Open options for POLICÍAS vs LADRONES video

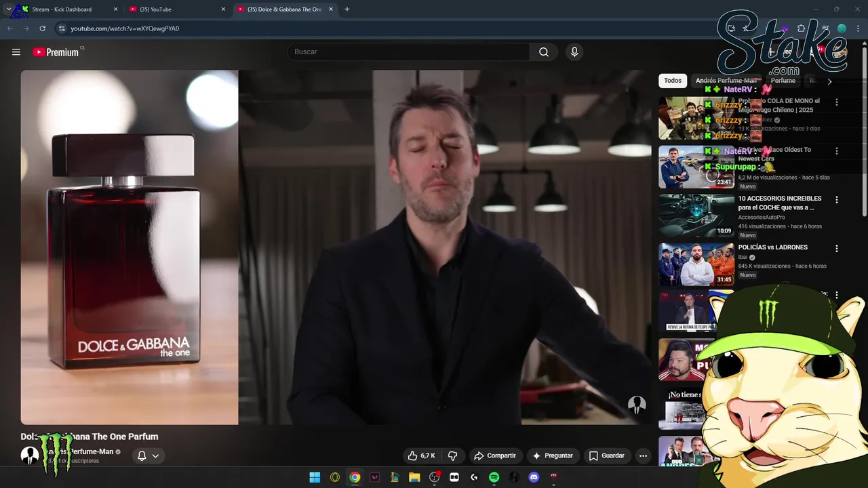(837, 249)
